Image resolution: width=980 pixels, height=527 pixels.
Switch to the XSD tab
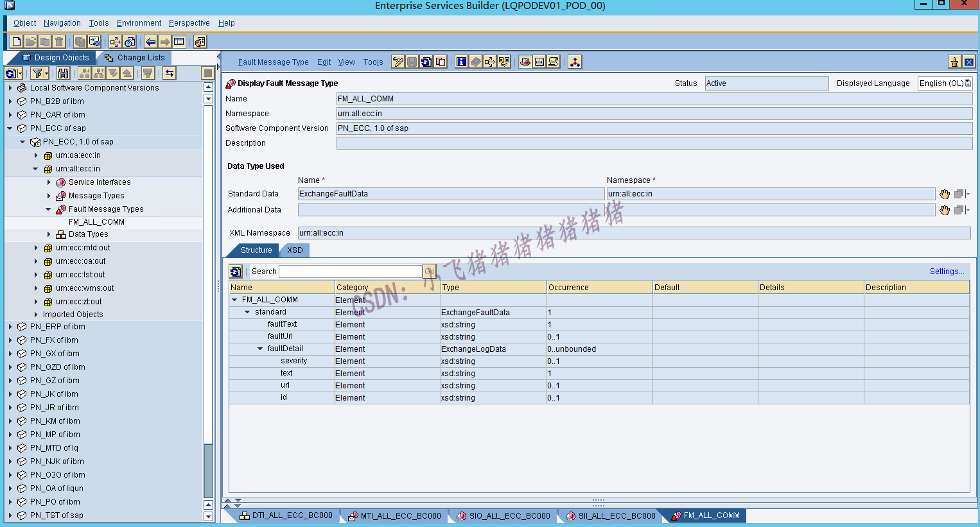pyautogui.click(x=294, y=250)
